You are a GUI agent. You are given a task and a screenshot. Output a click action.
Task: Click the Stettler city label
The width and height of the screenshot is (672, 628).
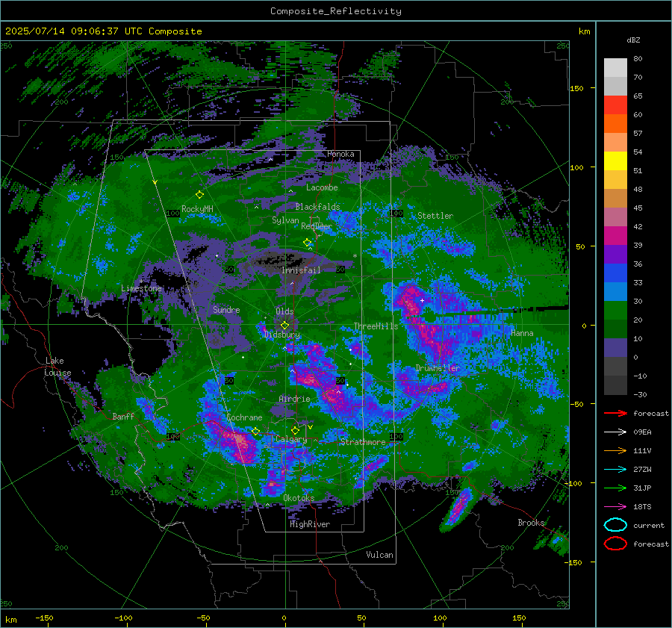[435, 216]
